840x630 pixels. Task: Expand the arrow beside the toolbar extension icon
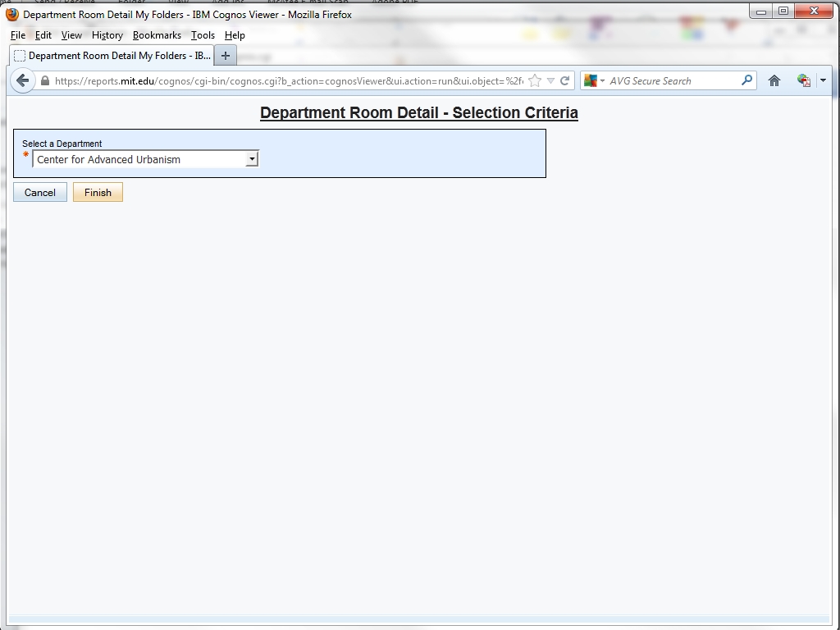coord(823,80)
